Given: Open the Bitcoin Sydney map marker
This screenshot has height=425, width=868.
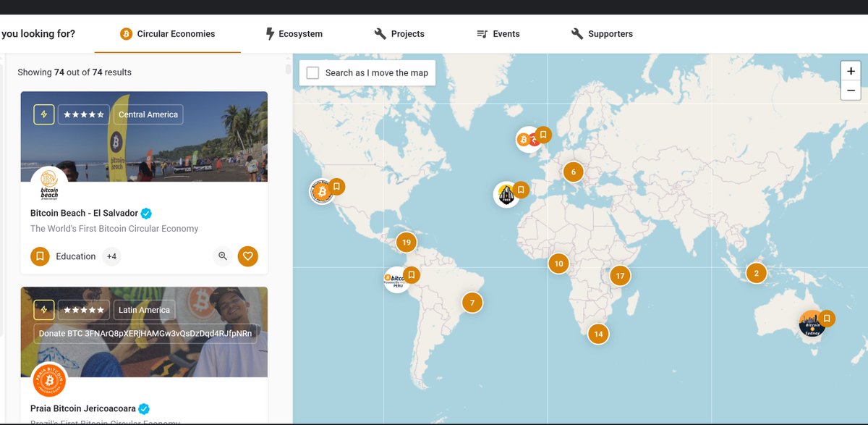Looking at the screenshot, I should 812,324.
